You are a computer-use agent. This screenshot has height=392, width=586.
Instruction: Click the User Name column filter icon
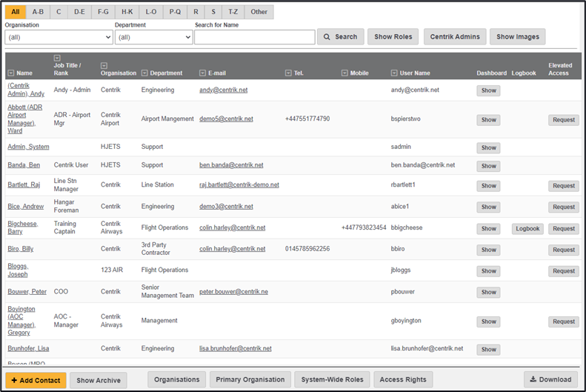tap(395, 73)
